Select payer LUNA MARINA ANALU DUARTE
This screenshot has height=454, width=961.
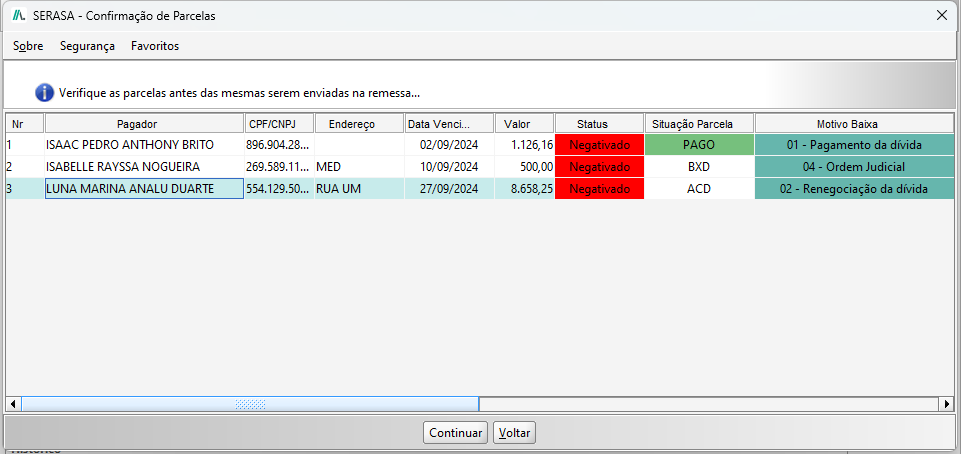click(144, 189)
